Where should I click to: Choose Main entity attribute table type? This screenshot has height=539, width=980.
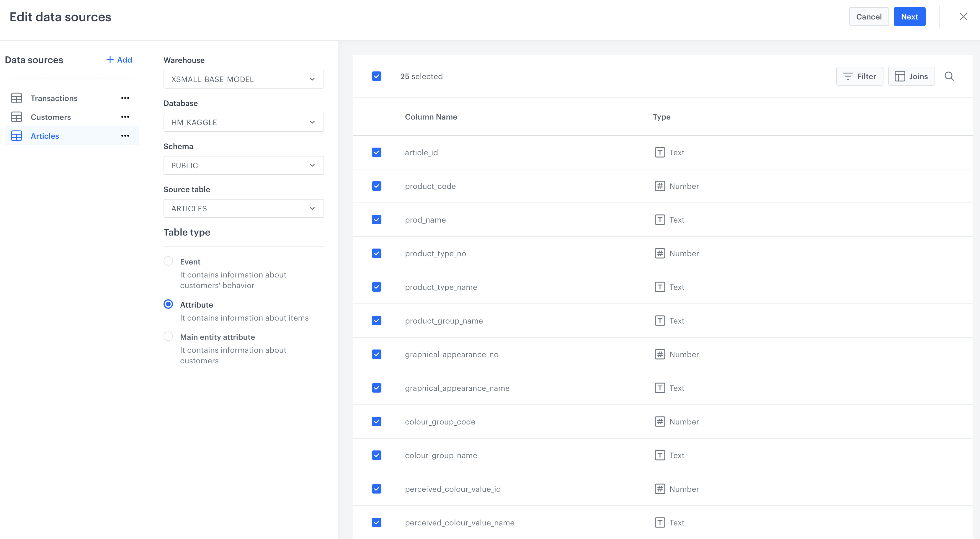click(x=168, y=336)
